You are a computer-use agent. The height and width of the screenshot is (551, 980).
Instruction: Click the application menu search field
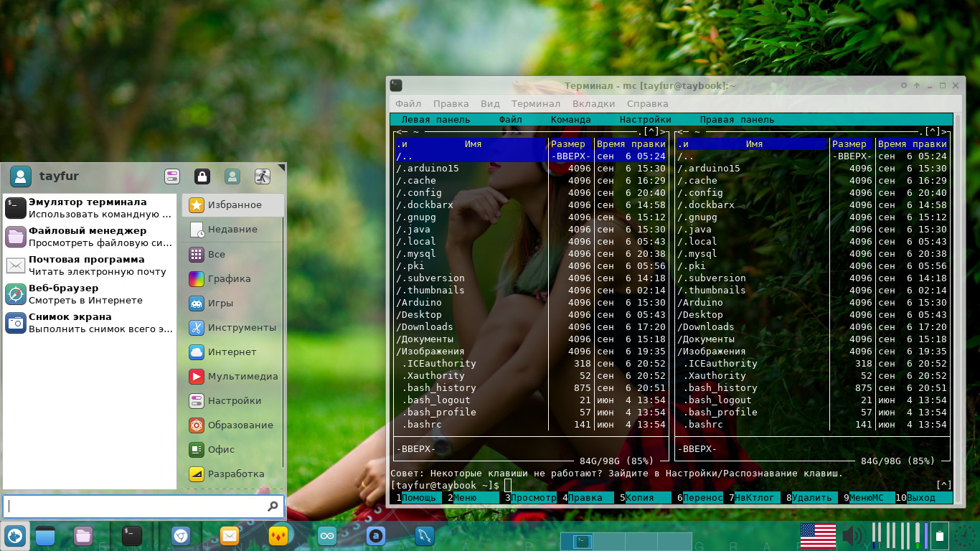(x=136, y=507)
